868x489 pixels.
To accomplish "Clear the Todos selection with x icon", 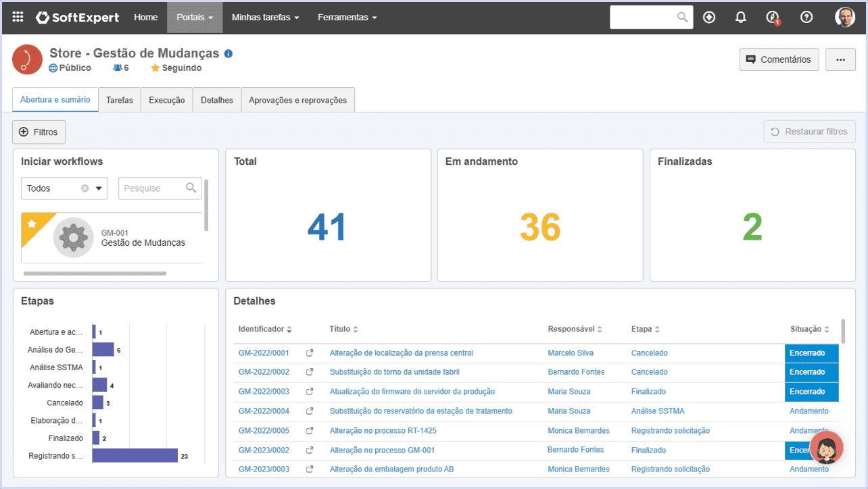I will click(x=85, y=188).
